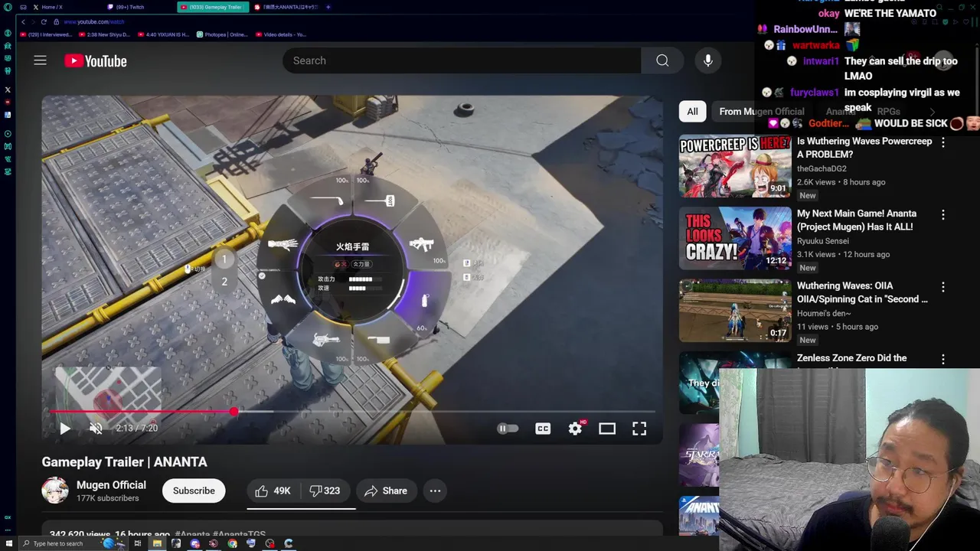This screenshot has height=551, width=980.
Task: Open the tab islands icon beside tabs
Action: [x=23, y=7]
